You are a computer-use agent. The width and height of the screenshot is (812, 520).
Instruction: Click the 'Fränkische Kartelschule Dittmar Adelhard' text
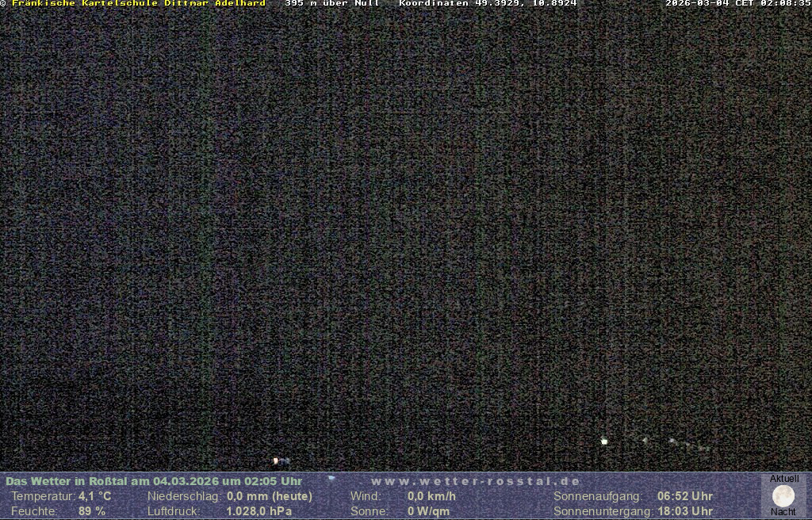click(x=138, y=4)
